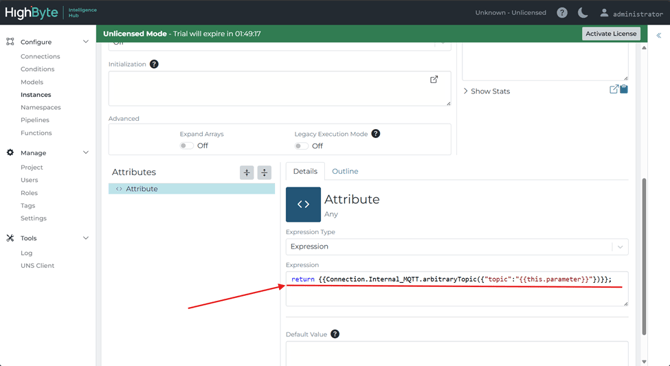Open Settings under Manage

pos(33,218)
